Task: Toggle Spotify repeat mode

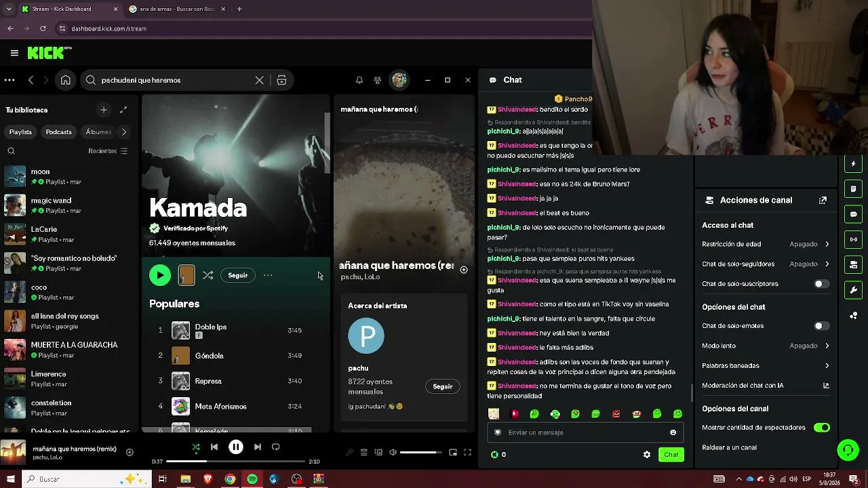Action: pyautogui.click(x=275, y=447)
